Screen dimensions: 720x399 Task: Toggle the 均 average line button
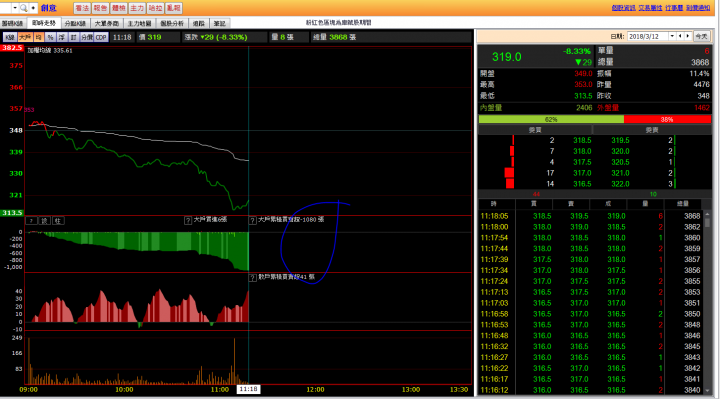[39, 37]
